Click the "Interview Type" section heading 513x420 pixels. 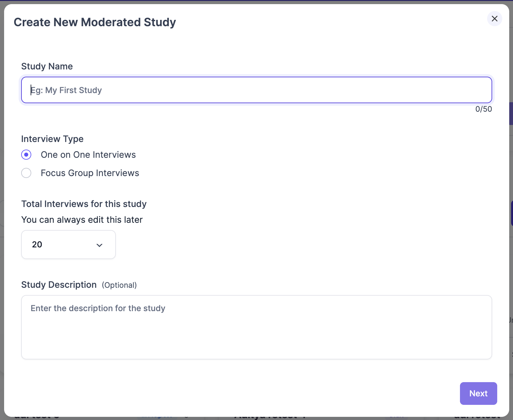tap(52, 139)
